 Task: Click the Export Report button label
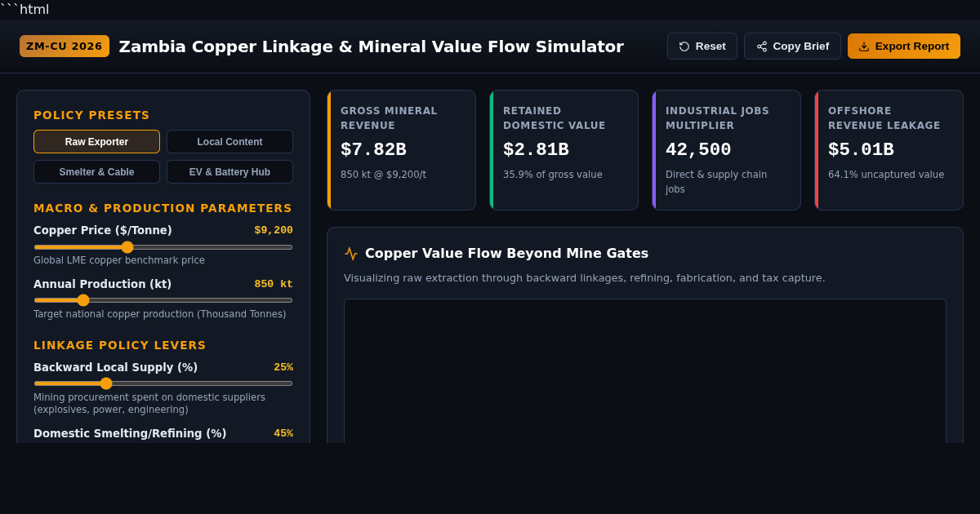coord(912,47)
